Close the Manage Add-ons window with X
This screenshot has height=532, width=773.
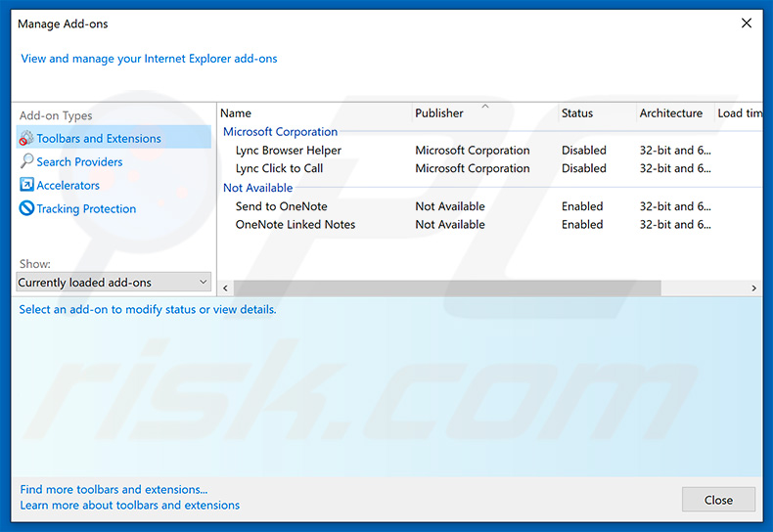coord(747,22)
